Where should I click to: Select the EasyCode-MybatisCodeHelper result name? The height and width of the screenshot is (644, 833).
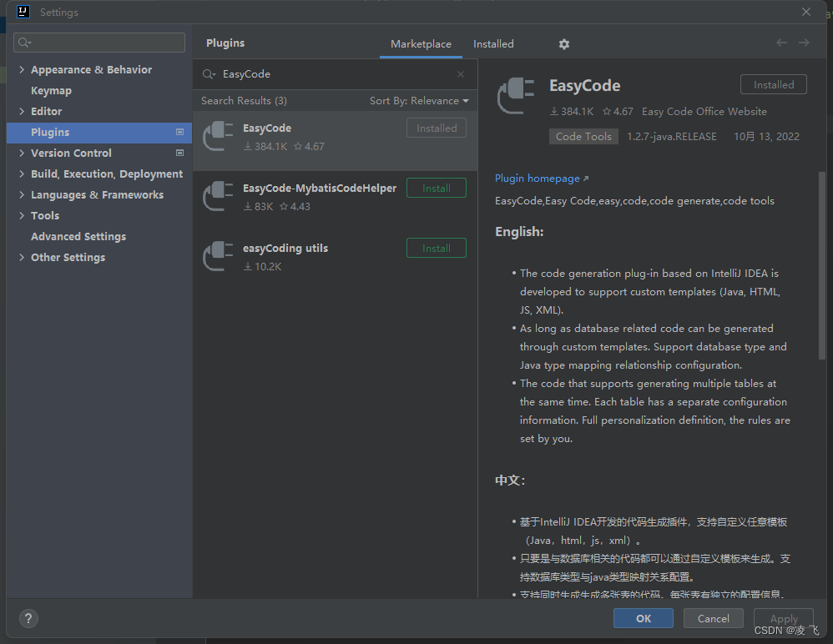point(320,188)
